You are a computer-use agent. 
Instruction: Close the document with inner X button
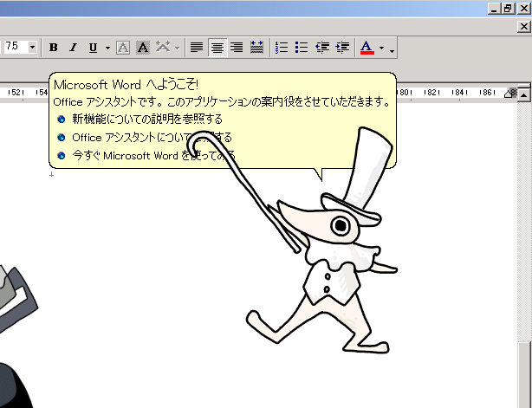coord(524,26)
